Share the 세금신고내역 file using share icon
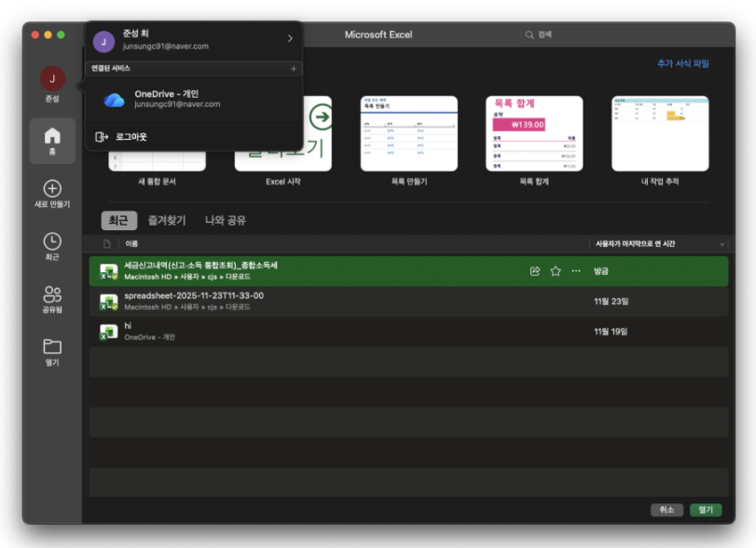 coord(535,271)
